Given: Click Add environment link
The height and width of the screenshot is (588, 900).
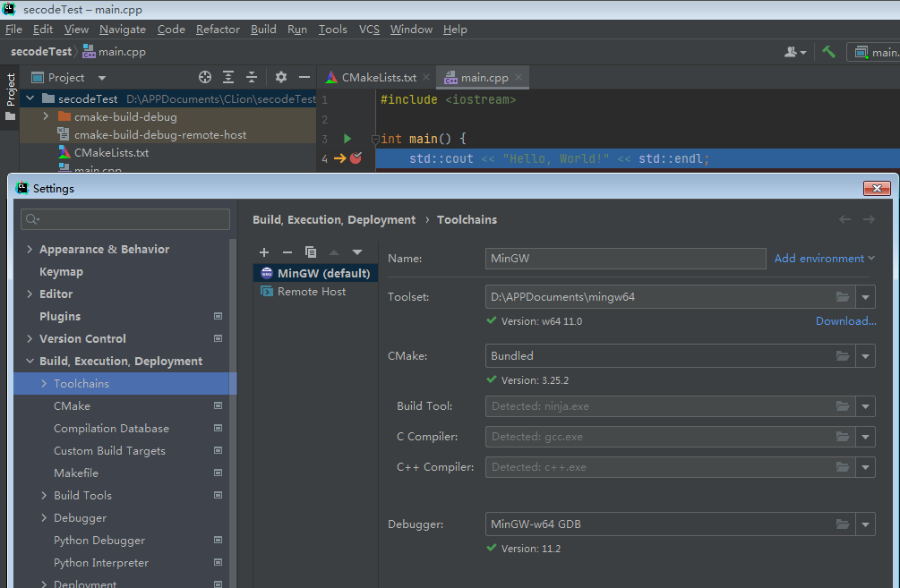Looking at the screenshot, I should point(824,258).
